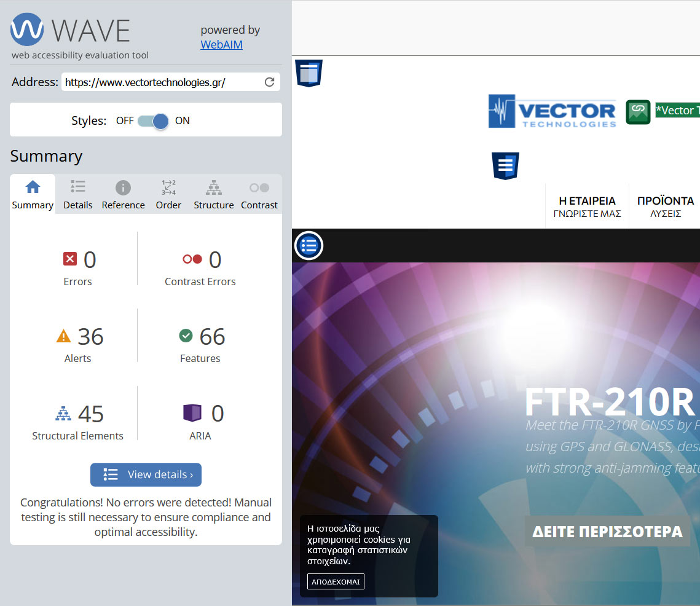Screen dimensions: 700x606
Task: Switch to the Details tab
Action: [77, 194]
